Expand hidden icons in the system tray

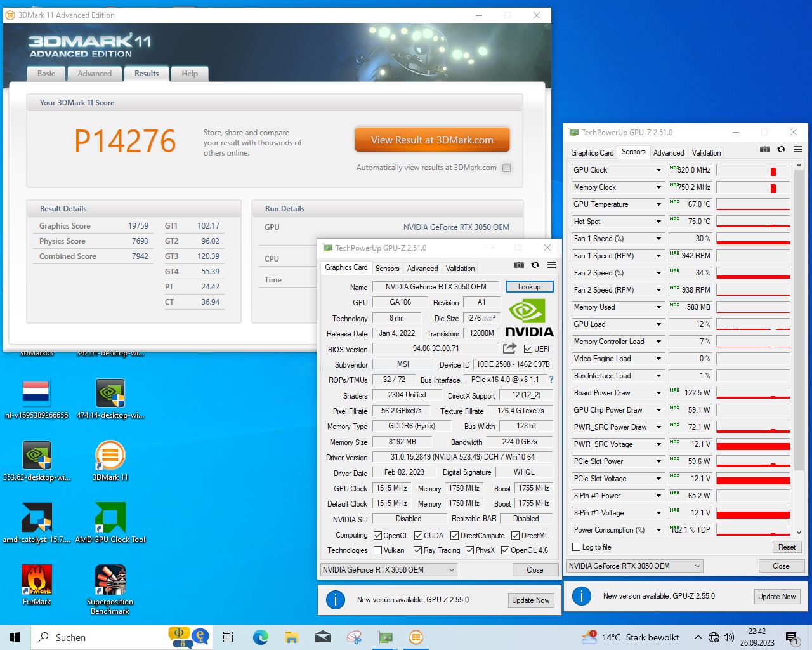point(697,637)
